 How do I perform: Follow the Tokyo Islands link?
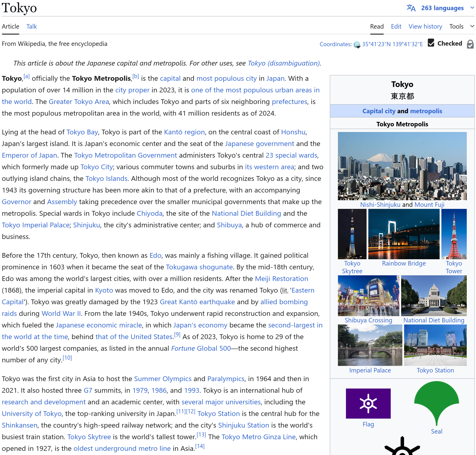tap(106, 178)
